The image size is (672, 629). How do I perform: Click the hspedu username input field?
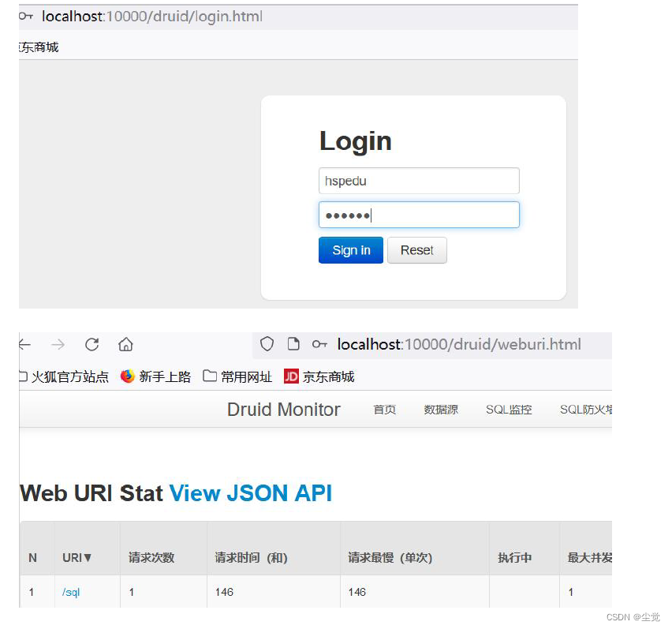click(418, 181)
